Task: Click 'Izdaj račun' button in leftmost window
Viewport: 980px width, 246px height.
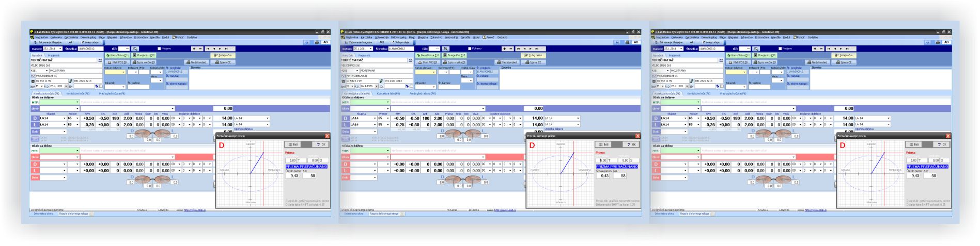Action: click(x=223, y=55)
